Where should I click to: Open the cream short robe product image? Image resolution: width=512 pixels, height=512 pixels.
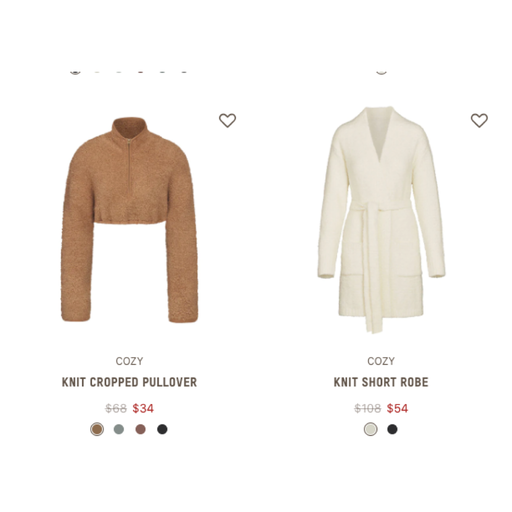(381, 220)
